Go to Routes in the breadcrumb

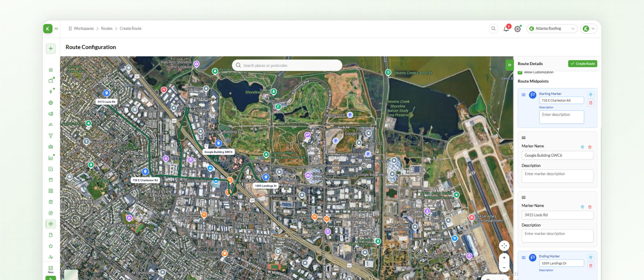pos(107,29)
